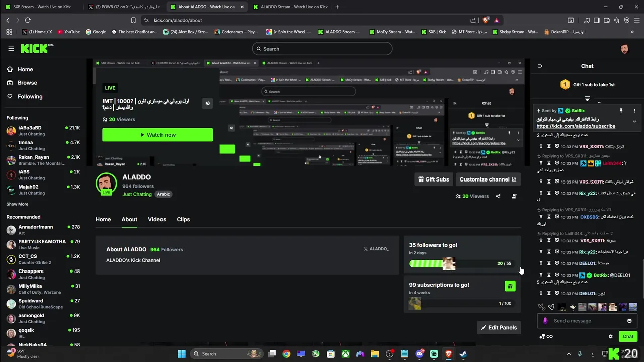This screenshot has width=644, height=362.
Task: Send message with the Chat button
Action: pyautogui.click(x=628, y=336)
